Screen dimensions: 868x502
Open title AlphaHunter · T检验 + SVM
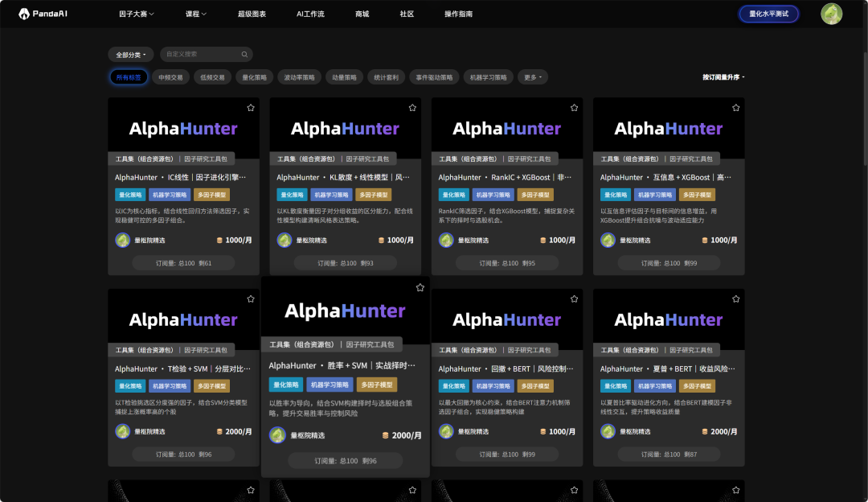(x=182, y=368)
